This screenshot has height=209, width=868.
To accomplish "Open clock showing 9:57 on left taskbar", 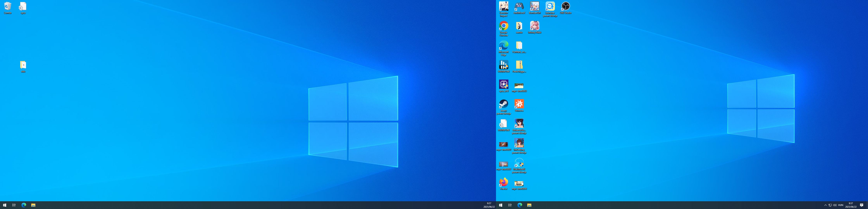I will click(489, 205).
